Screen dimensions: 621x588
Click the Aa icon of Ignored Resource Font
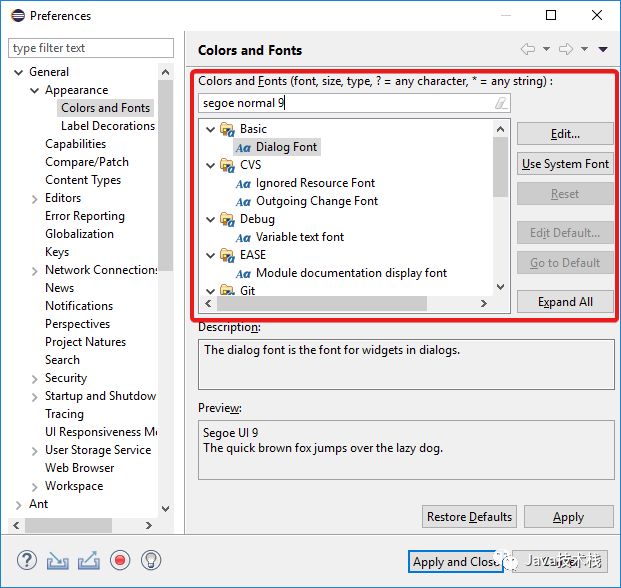pos(243,184)
